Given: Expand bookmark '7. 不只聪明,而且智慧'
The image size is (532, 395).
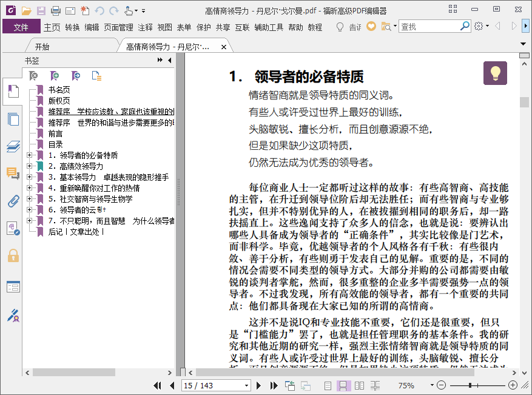Looking at the screenshot, I should (30, 221).
